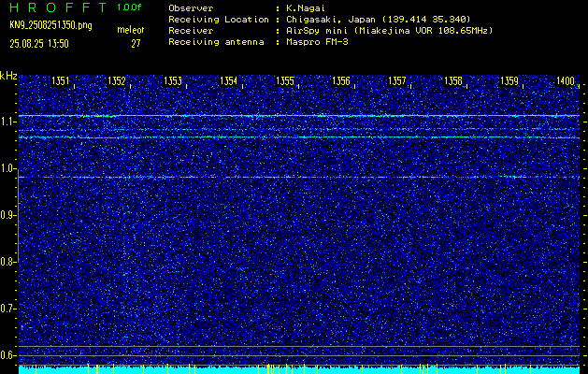Click the 1.00f version label
The height and width of the screenshot is (374, 588).
click(x=129, y=7)
